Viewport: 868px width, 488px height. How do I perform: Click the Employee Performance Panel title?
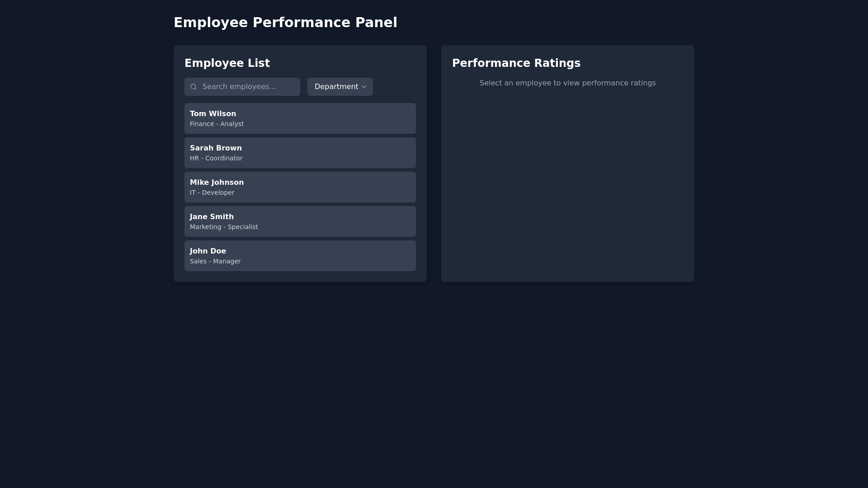coord(285,22)
